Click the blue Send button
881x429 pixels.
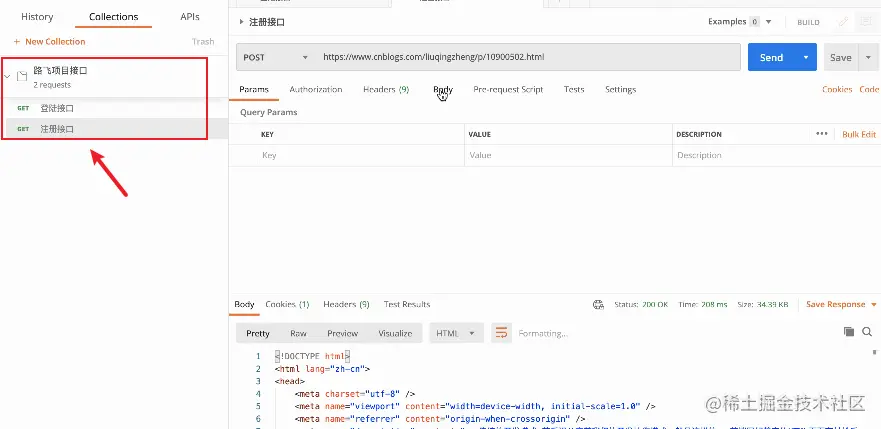(x=771, y=57)
